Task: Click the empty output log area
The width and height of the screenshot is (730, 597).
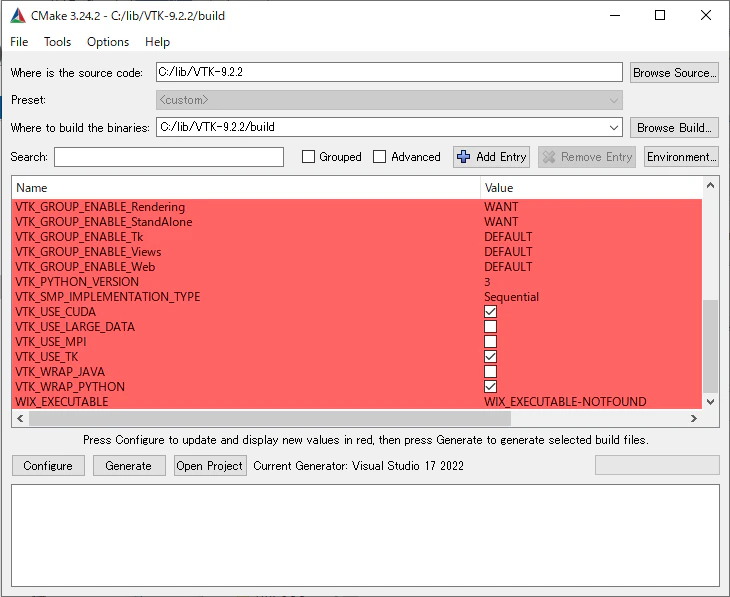Action: (365, 536)
